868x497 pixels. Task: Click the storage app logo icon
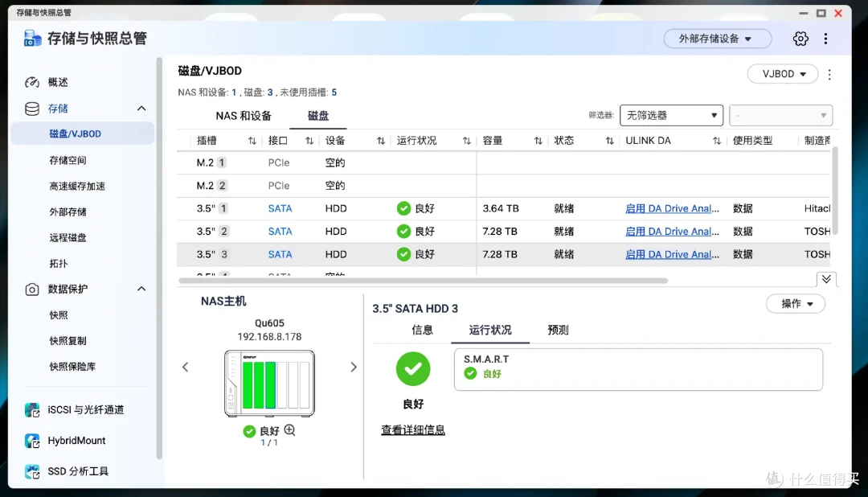point(33,39)
